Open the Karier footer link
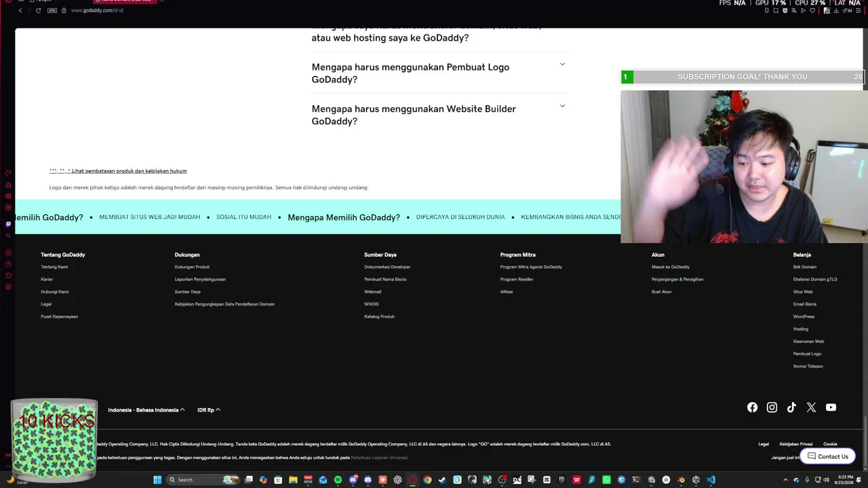 click(x=47, y=279)
